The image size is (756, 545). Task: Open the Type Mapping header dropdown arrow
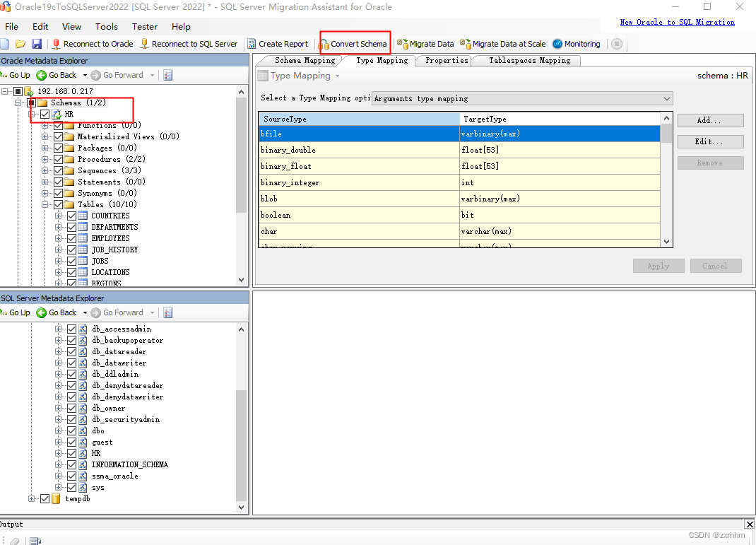point(338,76)
